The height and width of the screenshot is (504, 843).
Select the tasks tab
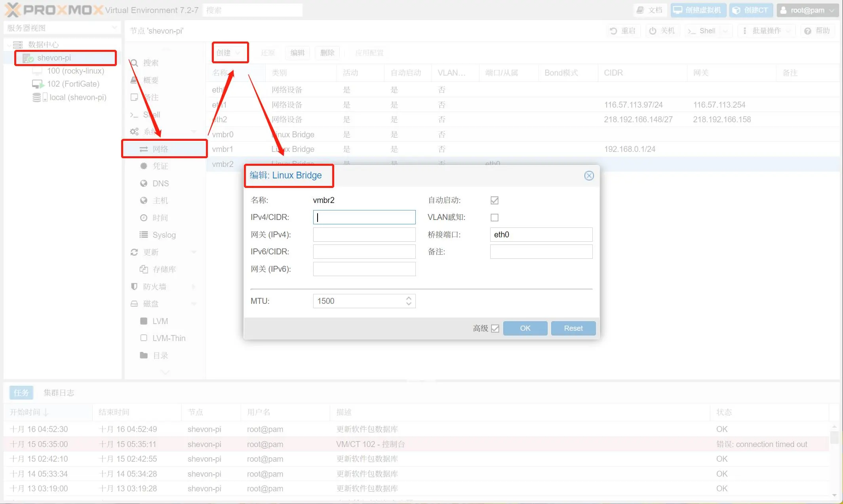[x=21, y=392]
